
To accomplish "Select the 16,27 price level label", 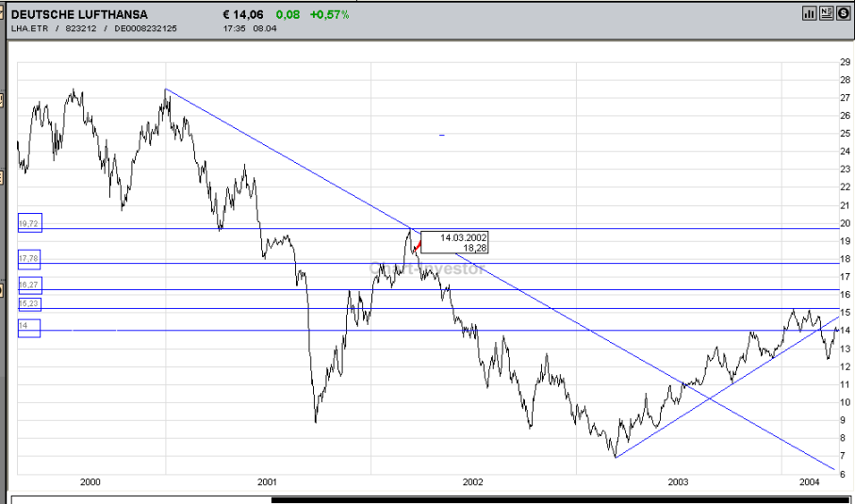I will point(30,285).
